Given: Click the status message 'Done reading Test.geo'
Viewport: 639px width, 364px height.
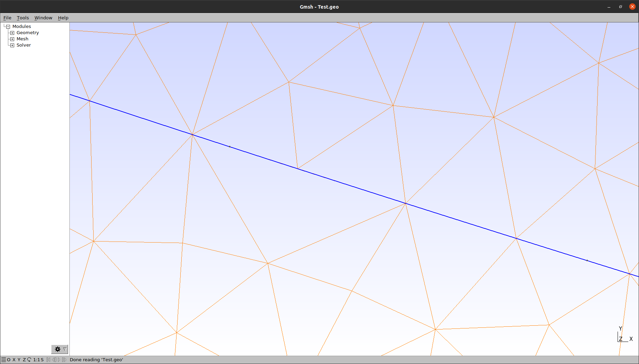Looking at the screenshot, I should coord(96,360).
